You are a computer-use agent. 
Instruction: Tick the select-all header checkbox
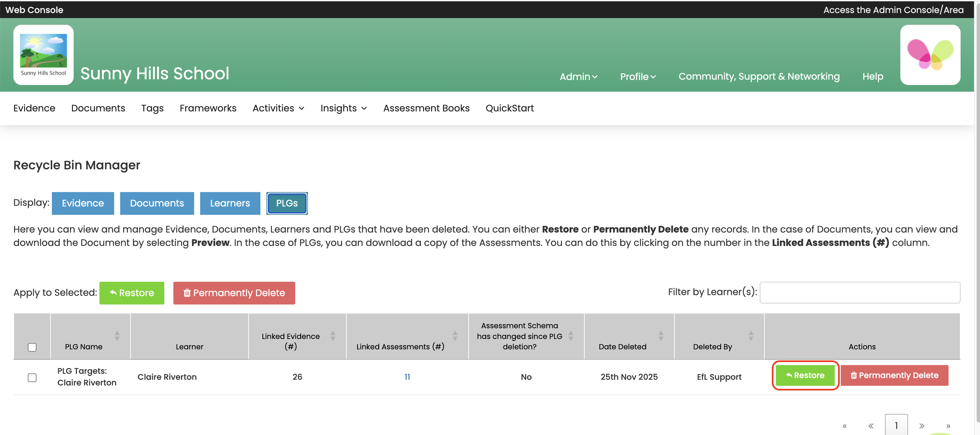[x=32, y=347]
